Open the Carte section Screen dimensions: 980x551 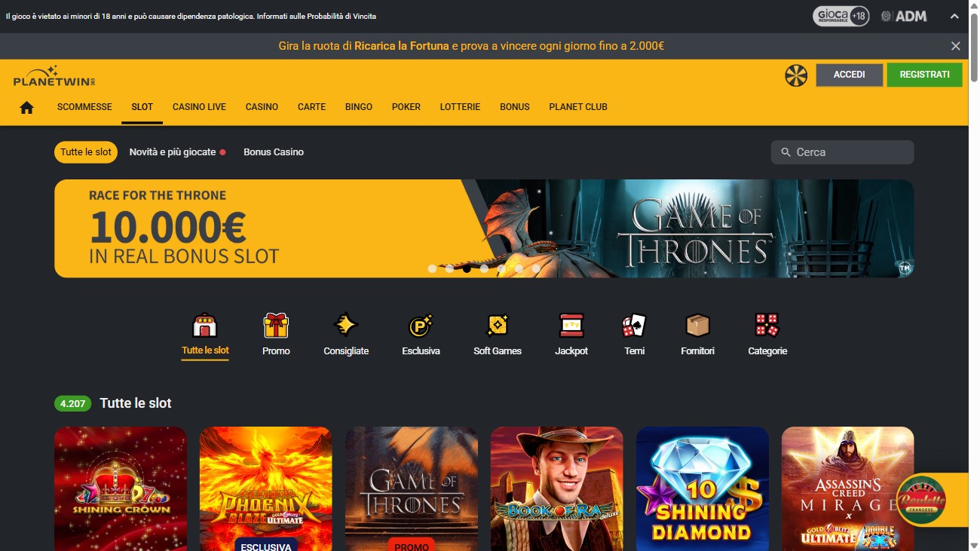[x=311, y=107]
